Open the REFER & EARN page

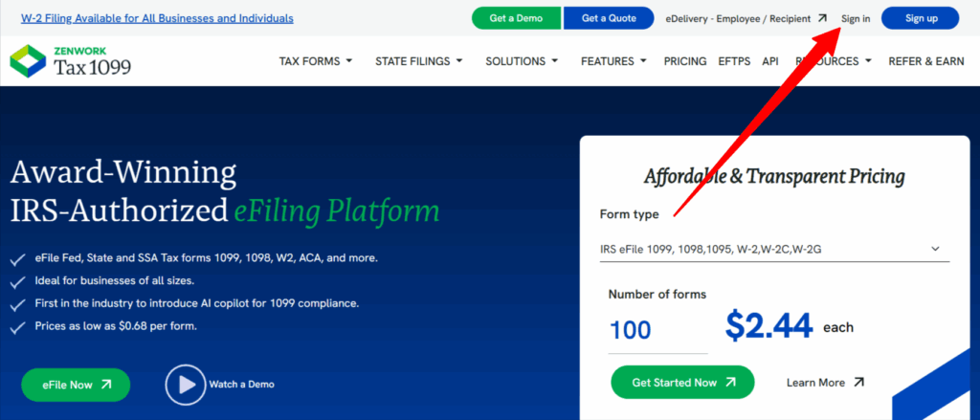tap(926, 61)
